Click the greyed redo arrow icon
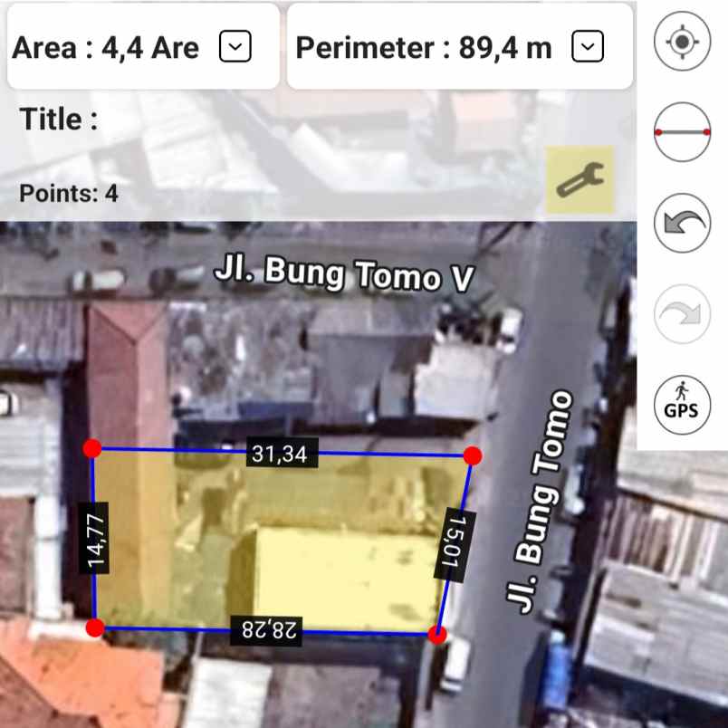The width and height of the screenshot is (728, 728). click(x=682, y=314)
